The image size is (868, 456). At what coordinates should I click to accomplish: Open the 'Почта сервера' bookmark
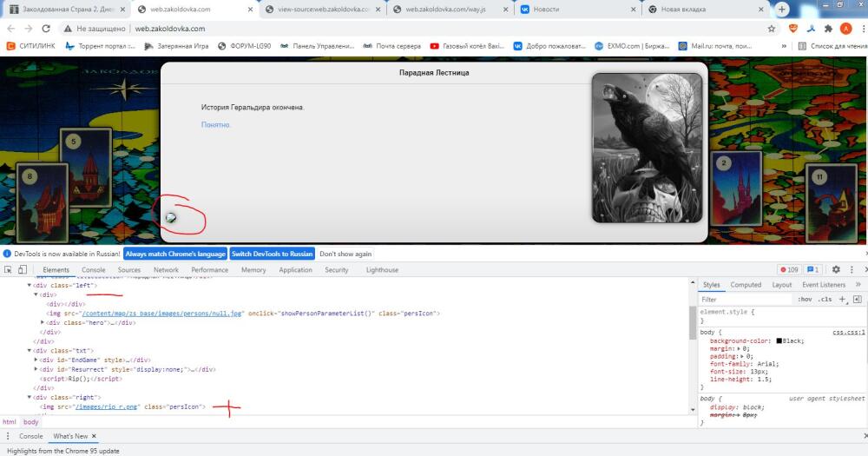[392, 46]
